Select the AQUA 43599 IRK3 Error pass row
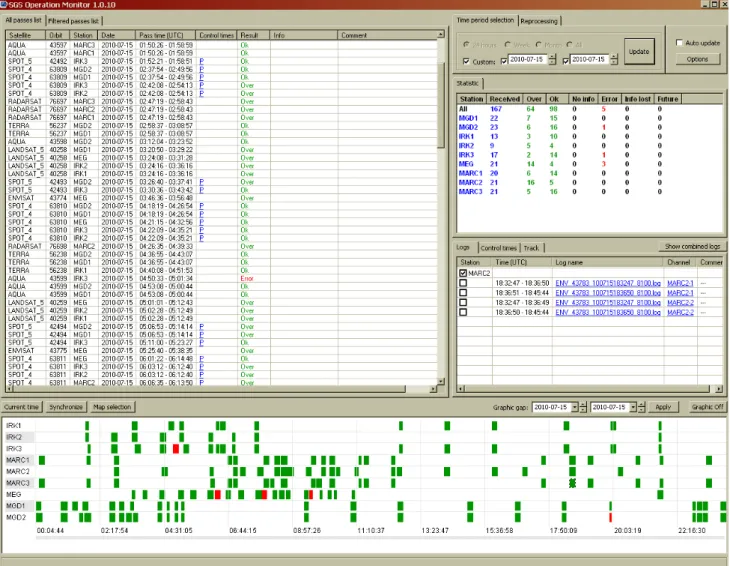The image size is (730, 566). click(x=222, y=278)
